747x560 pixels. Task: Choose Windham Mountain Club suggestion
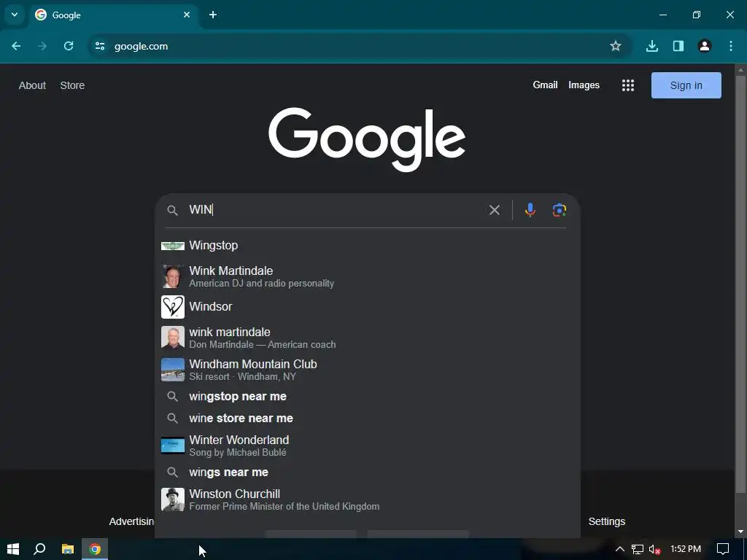coord(368,370)
